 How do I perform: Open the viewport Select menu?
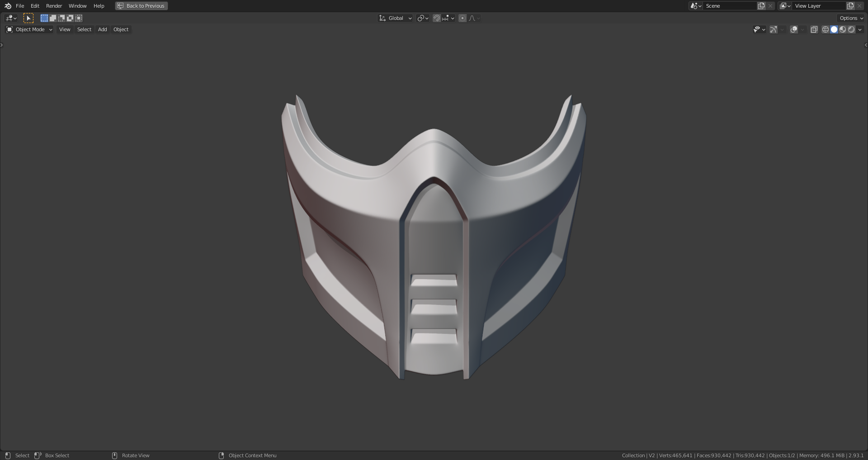coord(84,29)
